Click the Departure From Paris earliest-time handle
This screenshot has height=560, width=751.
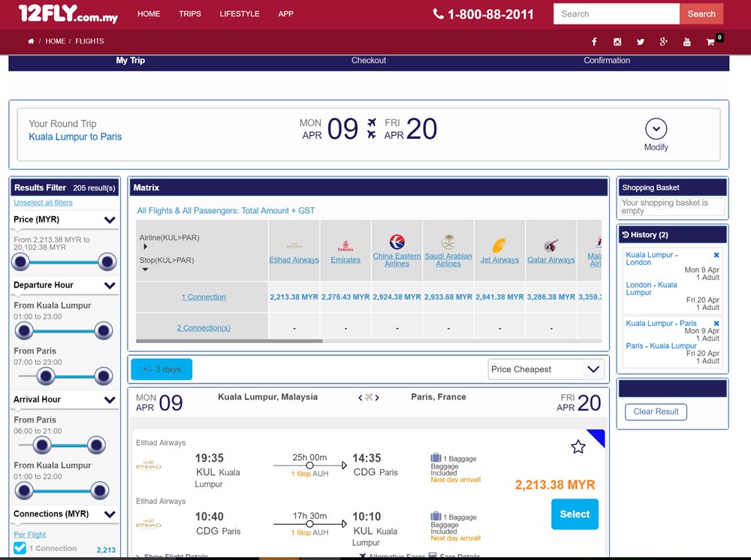click(x=46, y=376)
